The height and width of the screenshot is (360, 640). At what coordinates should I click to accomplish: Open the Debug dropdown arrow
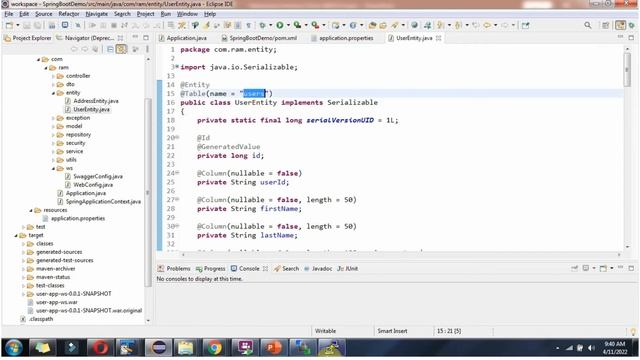tap(270, 25)
